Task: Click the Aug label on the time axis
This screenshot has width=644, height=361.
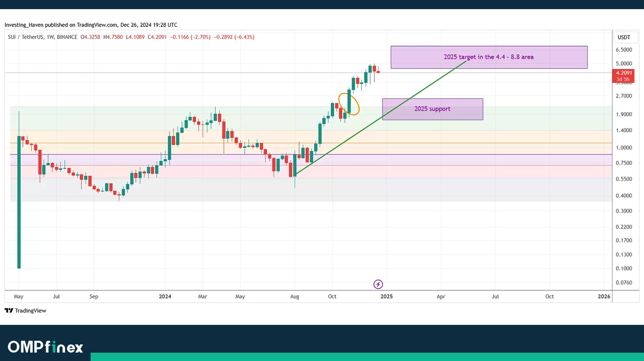Action: [x=295, y=297]
